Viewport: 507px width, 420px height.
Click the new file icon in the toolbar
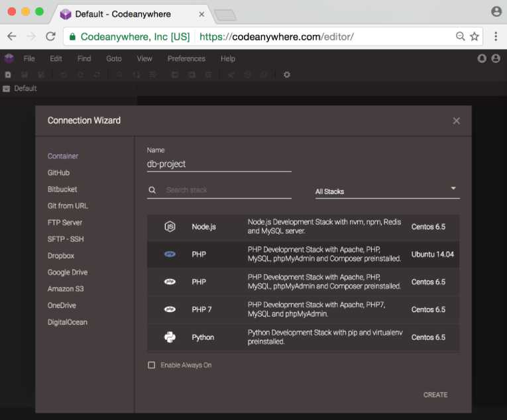coord(9,75)
